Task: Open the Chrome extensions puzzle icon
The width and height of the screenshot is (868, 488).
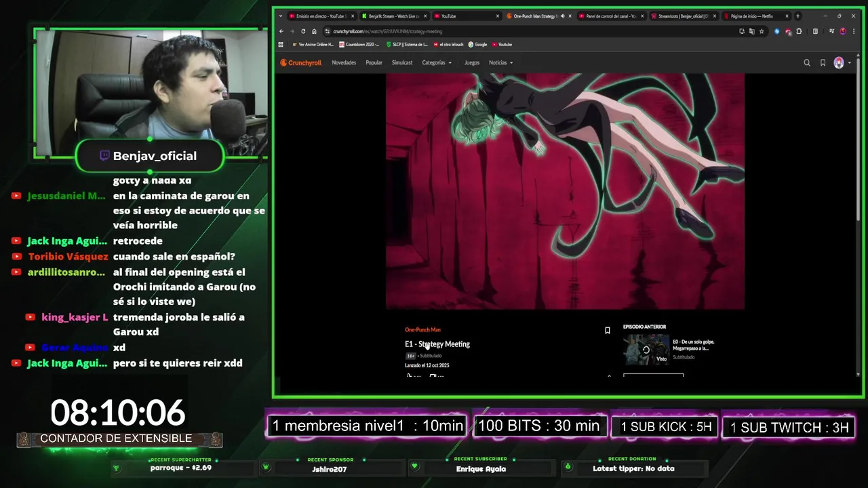Action: [x=799, y=31]
